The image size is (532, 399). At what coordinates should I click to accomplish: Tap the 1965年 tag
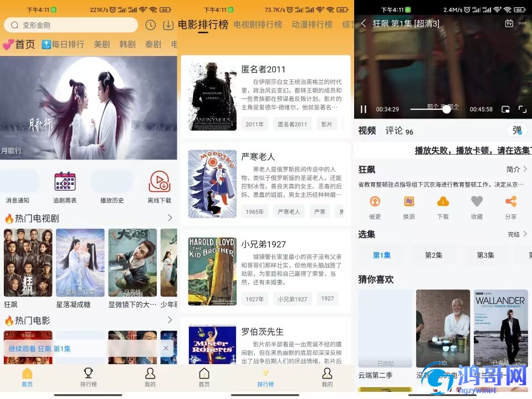coord(255,212)
